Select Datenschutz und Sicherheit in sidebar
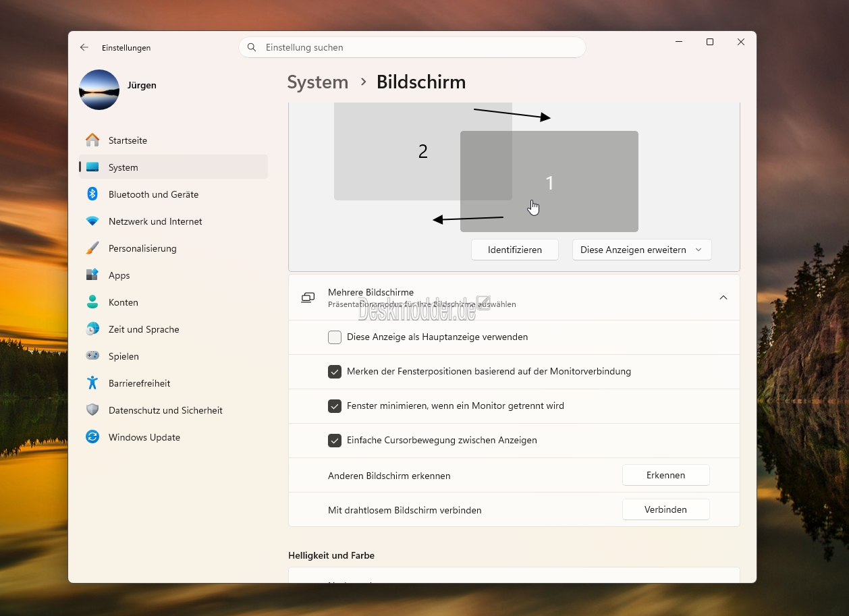 (165, 410)
